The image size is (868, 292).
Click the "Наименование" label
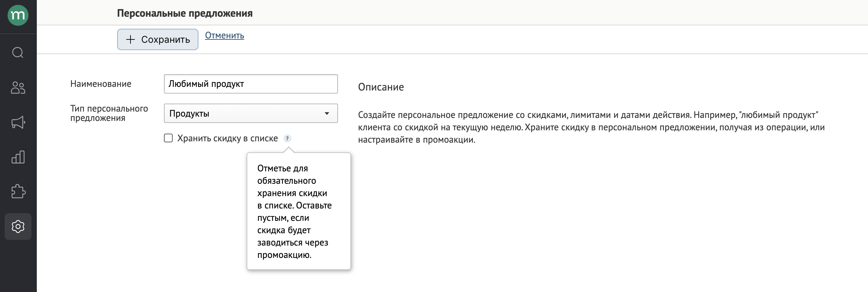tap(101, 84)
